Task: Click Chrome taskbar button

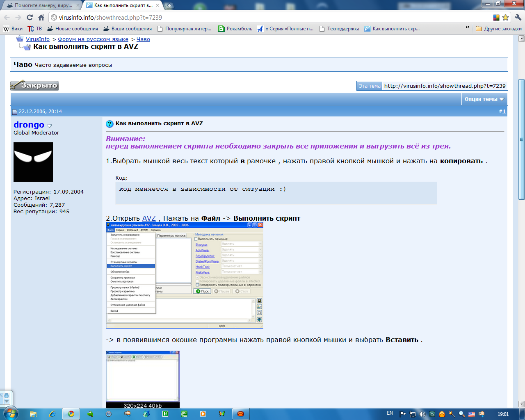Action: [71, 414]
